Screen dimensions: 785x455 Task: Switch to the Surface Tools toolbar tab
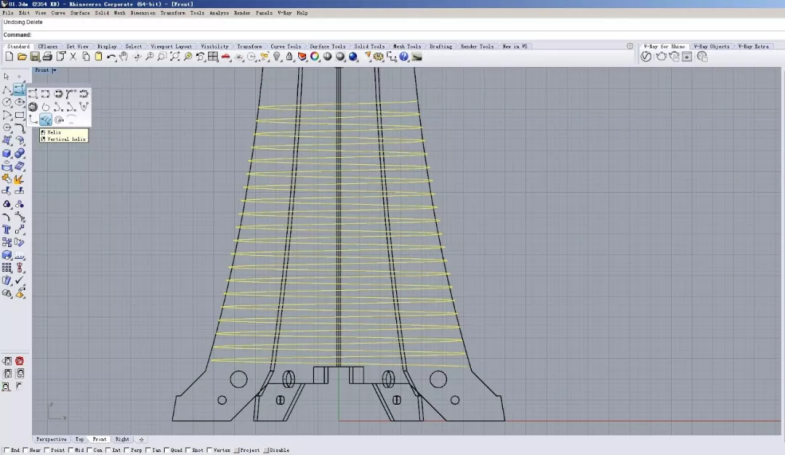(327, 46)
